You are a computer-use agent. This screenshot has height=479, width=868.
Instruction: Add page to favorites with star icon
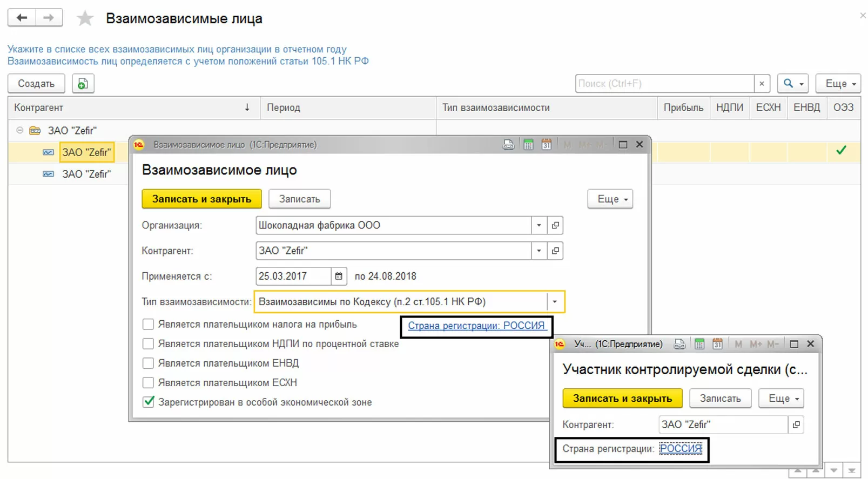tap(85, 18)
